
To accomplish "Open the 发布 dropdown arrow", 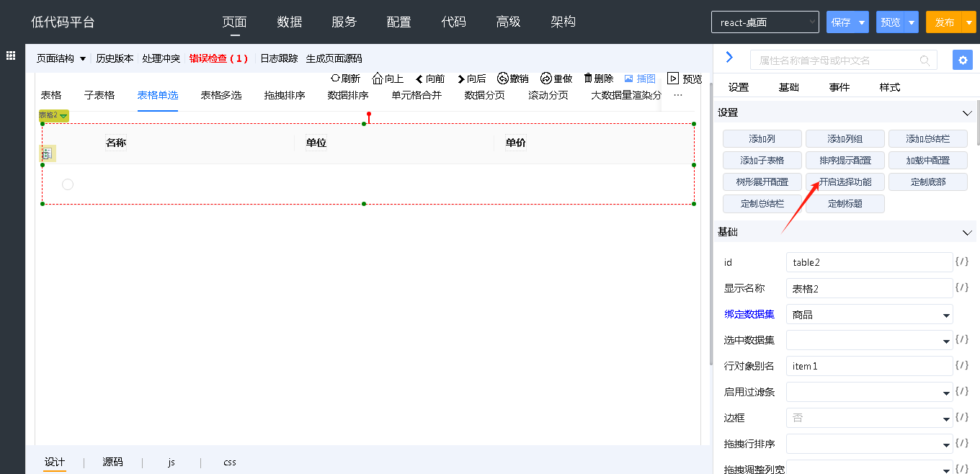I will [x=969, y=22].
